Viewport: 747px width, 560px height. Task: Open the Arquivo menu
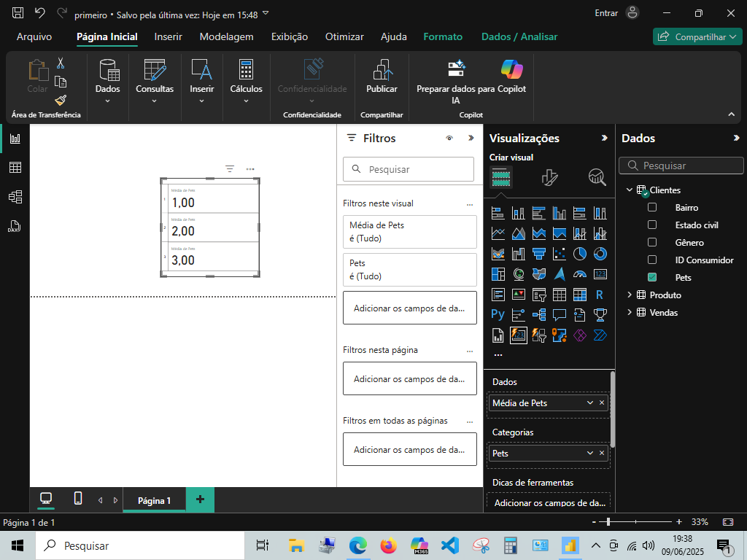point(34,36)
